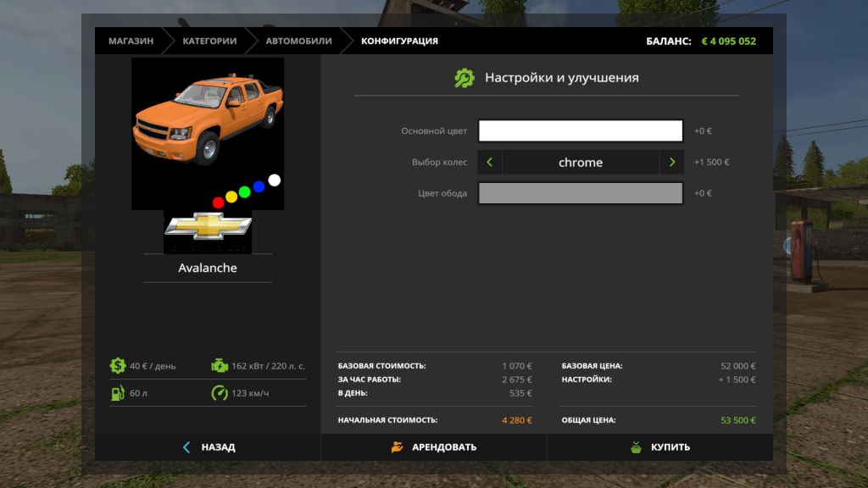Open the chrome wheel selection field

(581, 162)
